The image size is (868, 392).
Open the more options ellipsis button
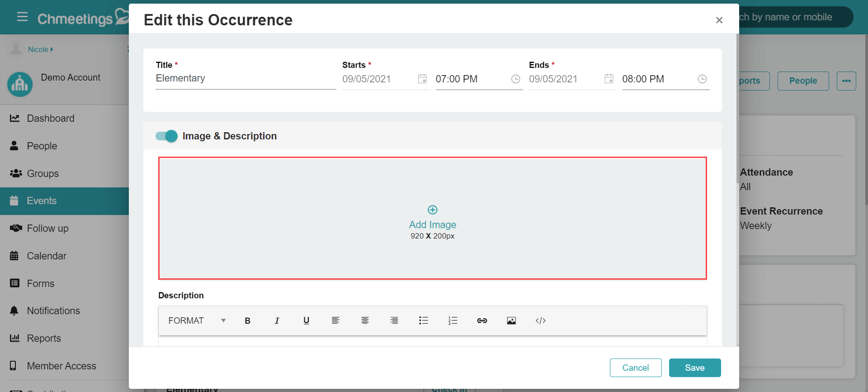point(846,81)
